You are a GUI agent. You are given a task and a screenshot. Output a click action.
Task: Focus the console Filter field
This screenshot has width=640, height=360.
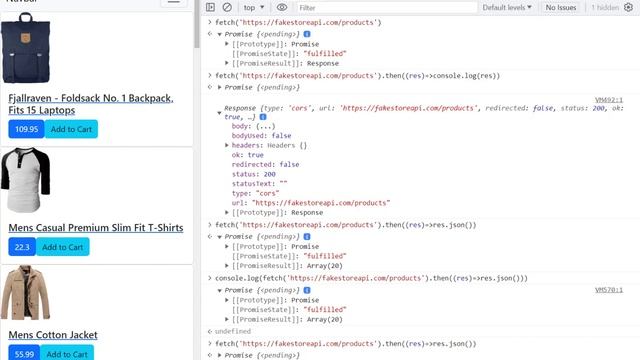tap(386, 7)
